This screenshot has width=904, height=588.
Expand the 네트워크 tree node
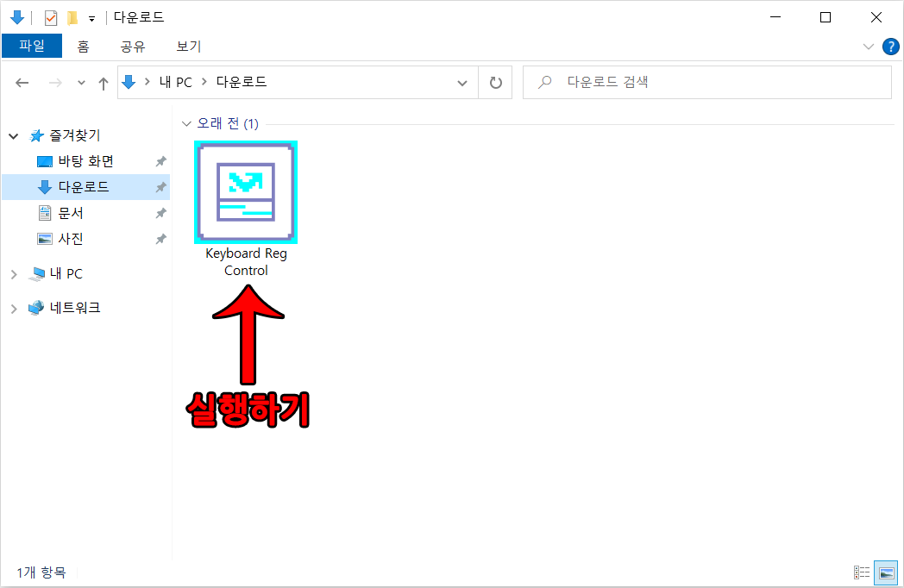14,309
